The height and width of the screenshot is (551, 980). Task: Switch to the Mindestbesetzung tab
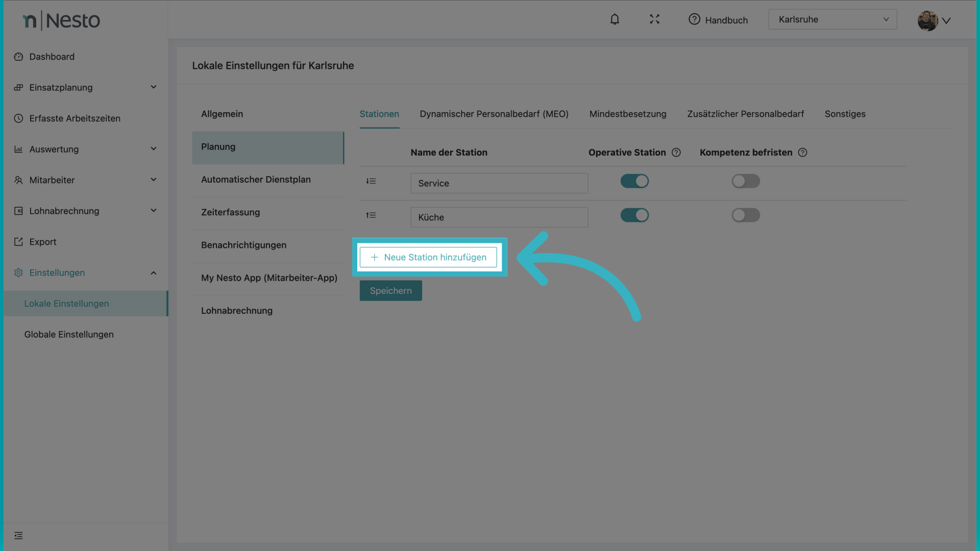point(628,114)
